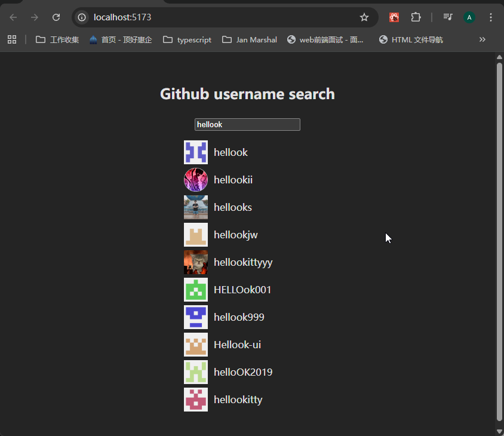The width and height of the screenshot is (504, 436).
Task: Bookmark this page with the star icon
Action: (x=364, y=17)
